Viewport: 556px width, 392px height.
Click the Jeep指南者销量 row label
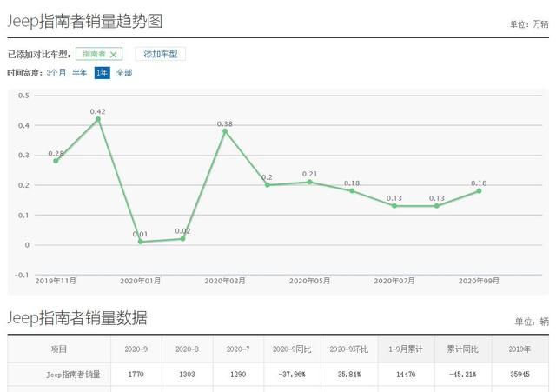tap(73, 375)
